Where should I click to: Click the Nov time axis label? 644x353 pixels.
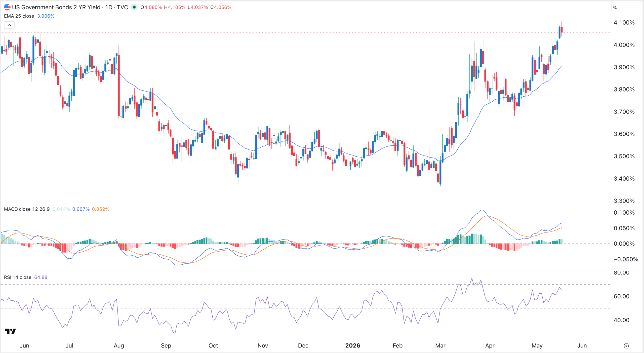click(263, 346)
